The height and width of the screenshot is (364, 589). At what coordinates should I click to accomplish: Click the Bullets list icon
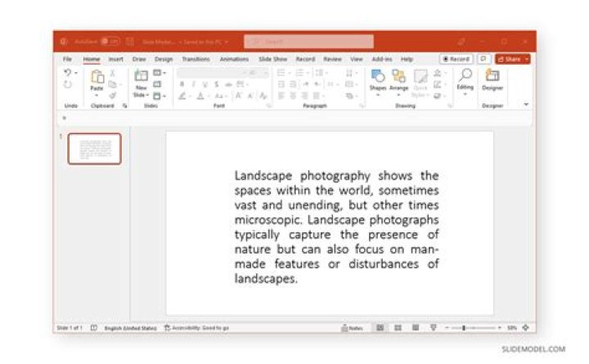[281, 73]
